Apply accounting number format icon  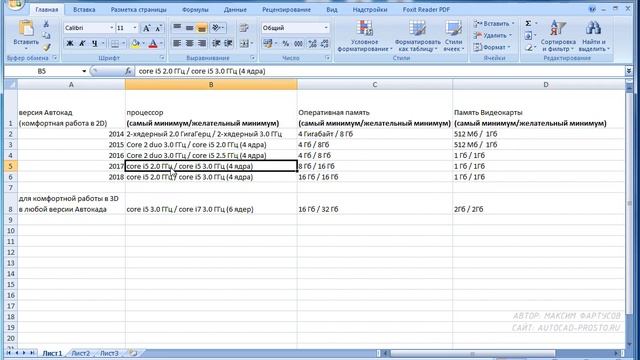(x=268, y=43)
